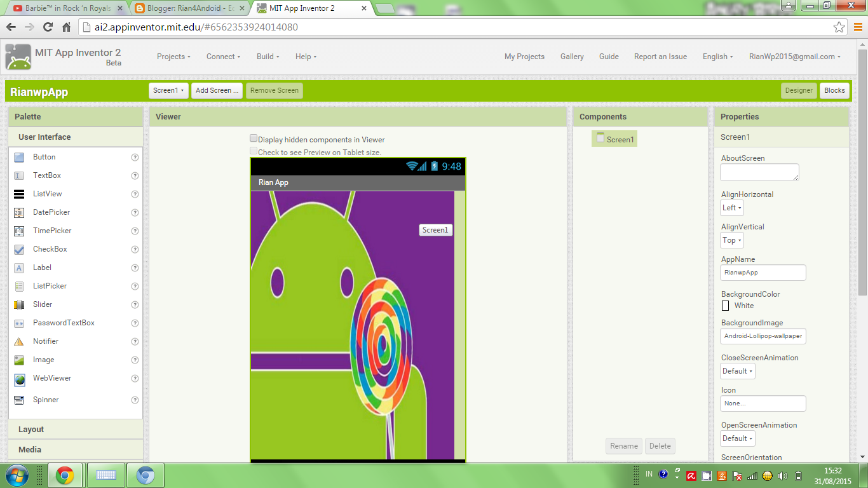The image size is (868, 488).
Task: Open Chrome from the Windows taskbar
Action: [64, 475]
